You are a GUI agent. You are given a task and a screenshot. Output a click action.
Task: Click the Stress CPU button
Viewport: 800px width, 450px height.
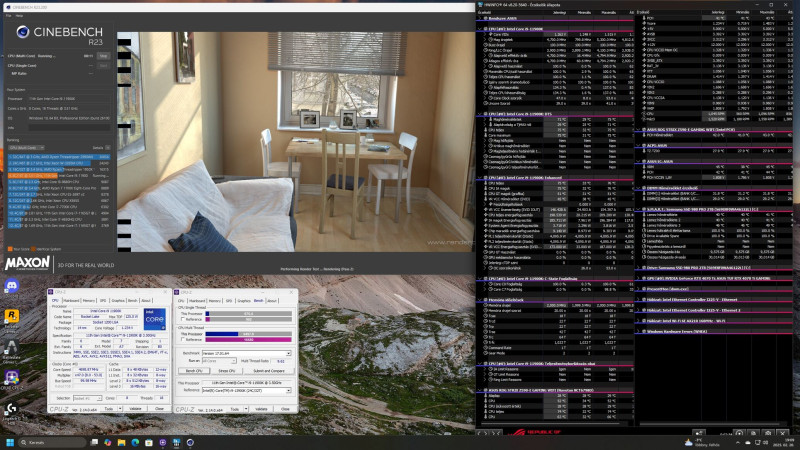[227, 370]
